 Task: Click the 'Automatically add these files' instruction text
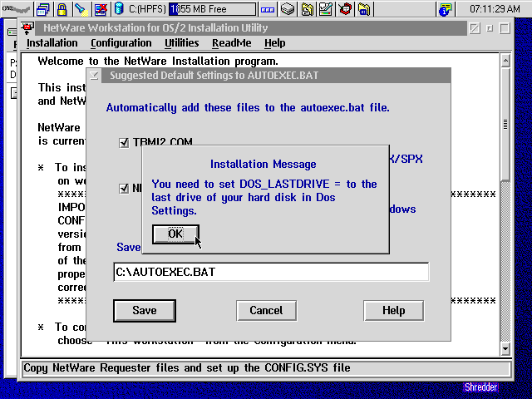pyautogui.click(x=248, y=108)
